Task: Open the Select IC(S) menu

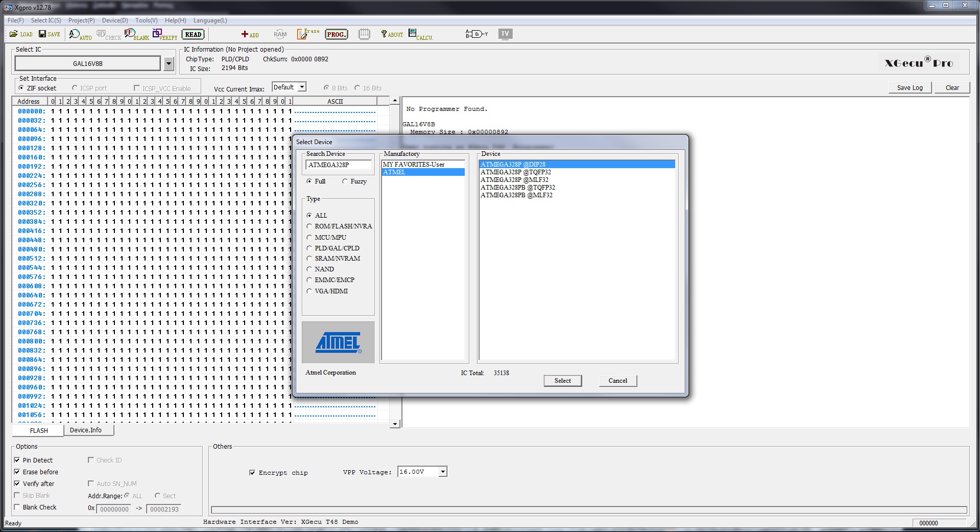Action: (x=46, y=20)
